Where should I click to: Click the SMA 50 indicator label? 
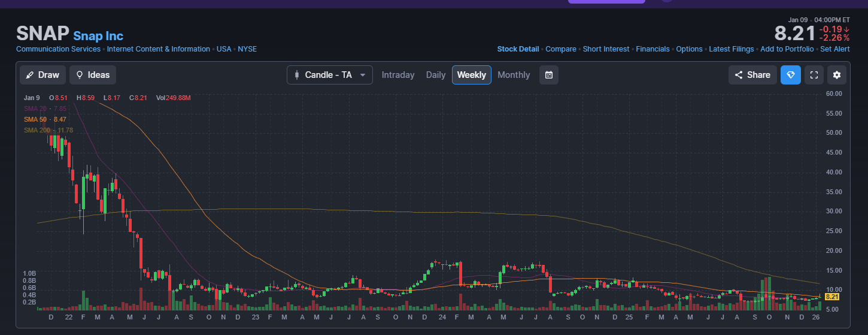tap(45, 119)
